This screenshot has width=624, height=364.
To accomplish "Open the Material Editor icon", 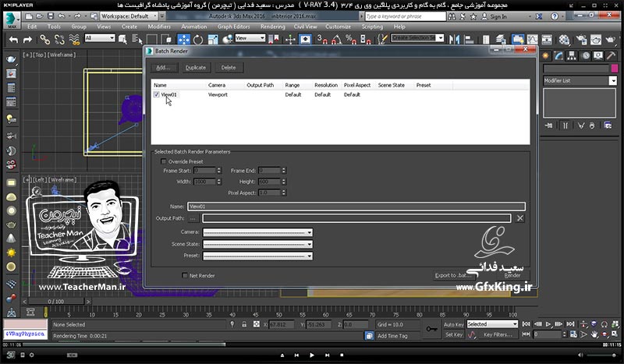I will click(x=564, y=40).
